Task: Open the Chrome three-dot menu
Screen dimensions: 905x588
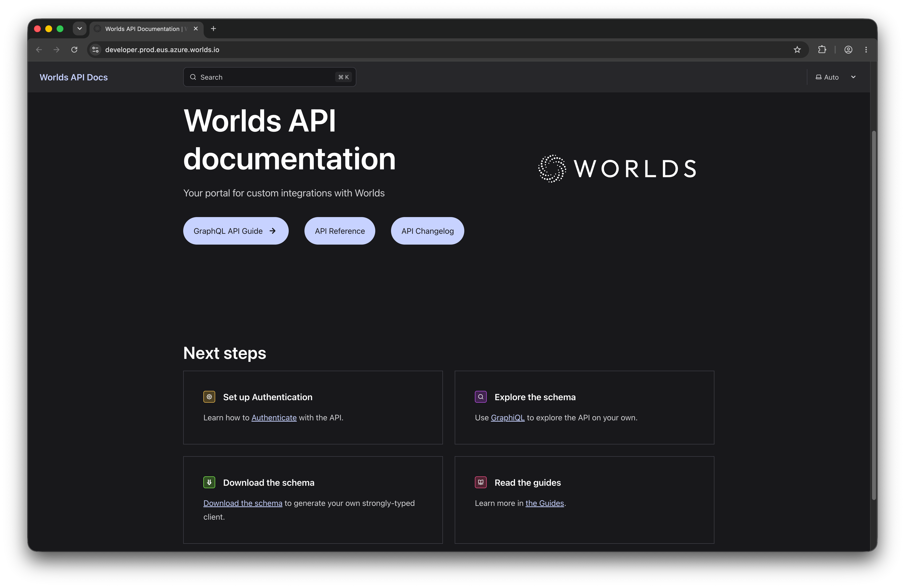Action: tap(866, 50)
